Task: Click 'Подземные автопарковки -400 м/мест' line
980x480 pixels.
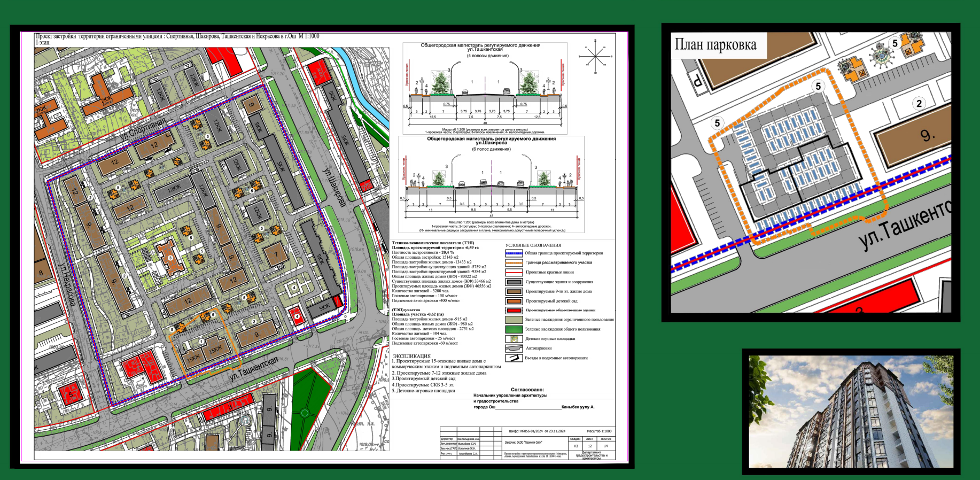Action: [x=425, y=300]
